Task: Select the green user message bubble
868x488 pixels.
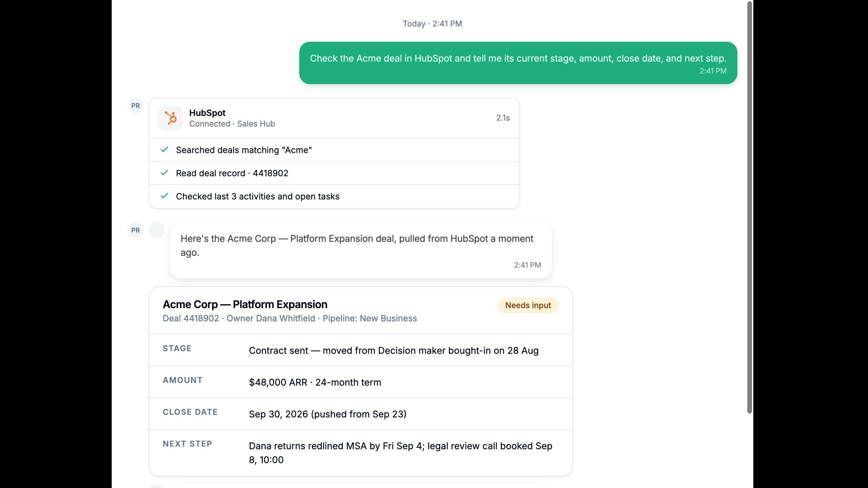Action: click(518, 63)
